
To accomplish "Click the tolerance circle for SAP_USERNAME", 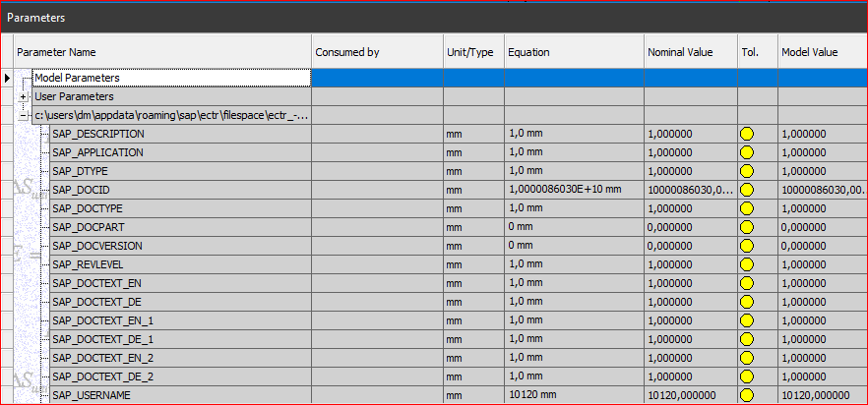I will click(x=746, y=395).
